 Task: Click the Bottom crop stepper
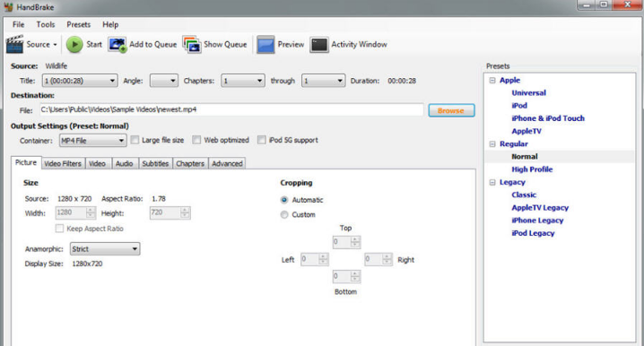pos(346,277)
